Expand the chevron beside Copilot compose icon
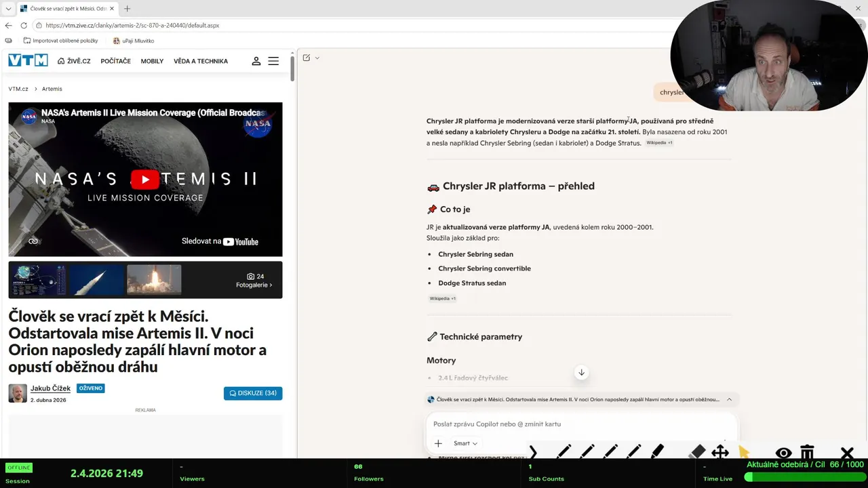 point(317,58)
